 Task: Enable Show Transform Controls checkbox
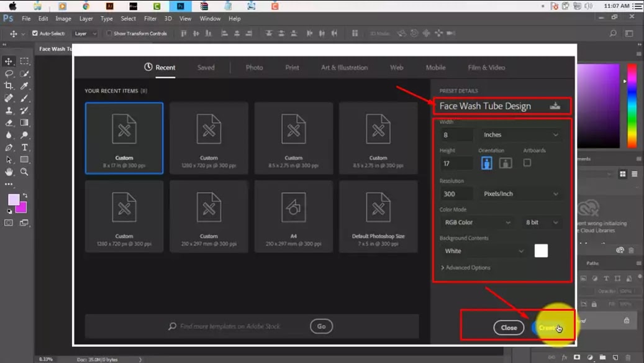pos(109,34)
